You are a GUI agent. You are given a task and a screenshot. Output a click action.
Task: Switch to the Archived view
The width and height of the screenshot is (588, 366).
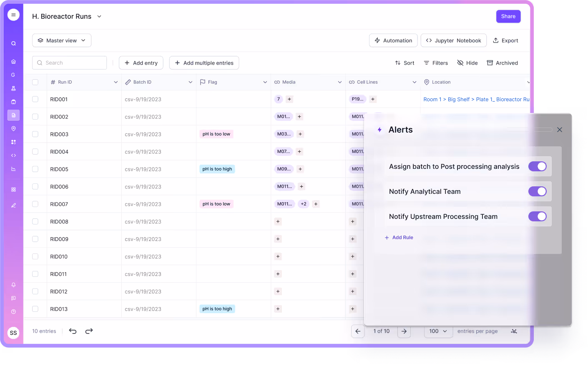503,63
